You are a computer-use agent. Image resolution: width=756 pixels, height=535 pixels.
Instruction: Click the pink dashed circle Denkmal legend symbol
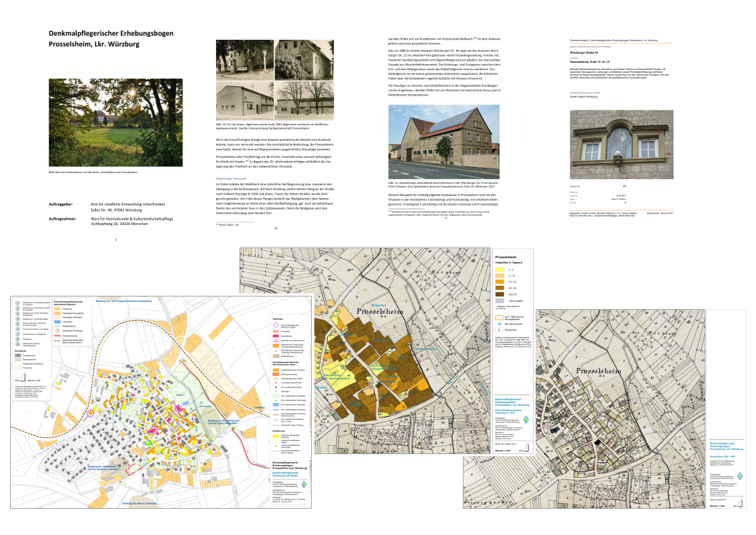pyautogui.click(x=275, y=325)
